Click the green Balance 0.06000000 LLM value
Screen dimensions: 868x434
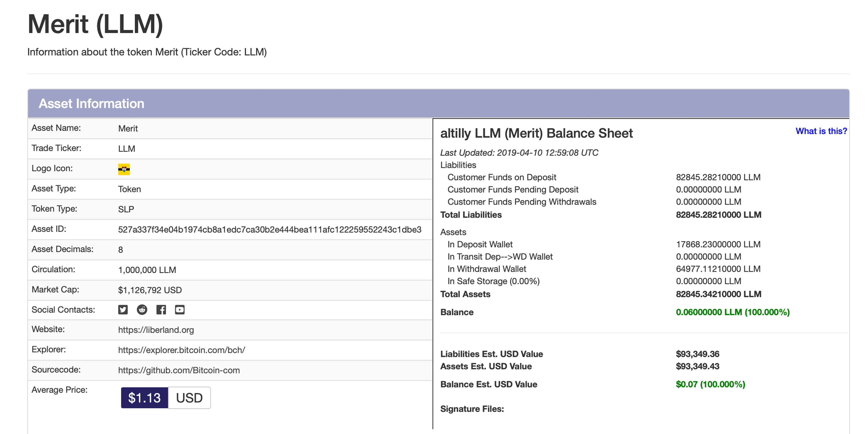pyautogui.click(x=733, y=312)
